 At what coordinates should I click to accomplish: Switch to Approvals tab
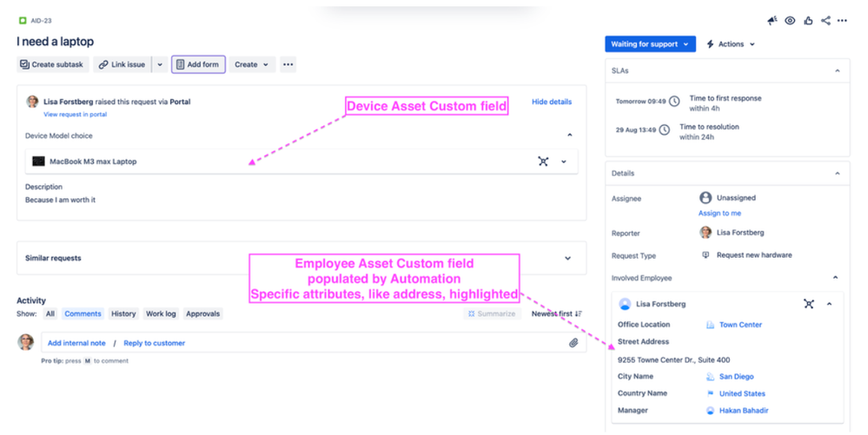[202, 313]
